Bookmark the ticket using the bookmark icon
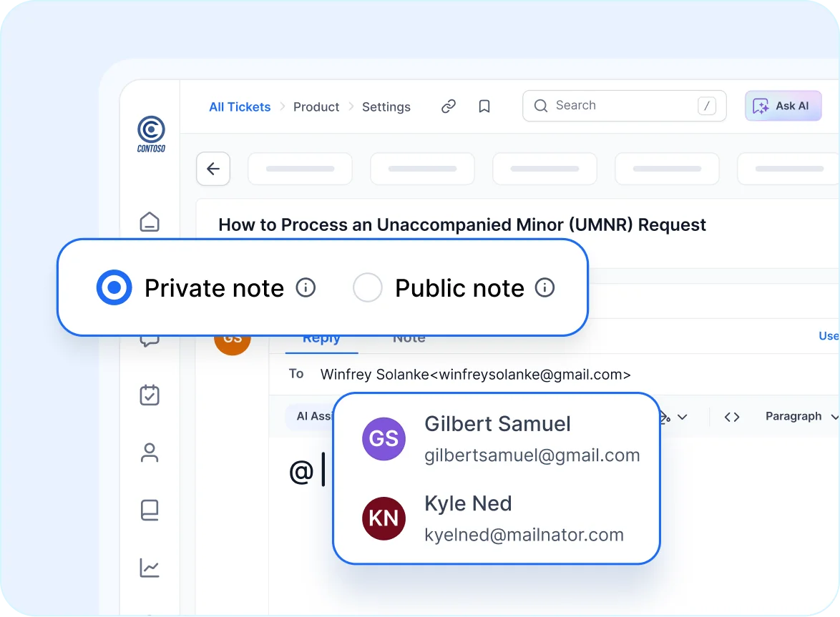Image resolution: width=840 pixels, height=617 pixels. click(484, 105)
